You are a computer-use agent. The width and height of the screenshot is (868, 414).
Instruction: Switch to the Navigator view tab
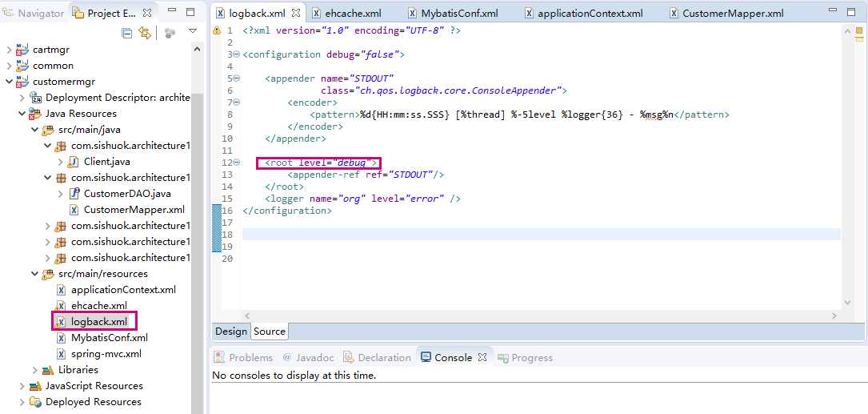(x=33, y=13)
